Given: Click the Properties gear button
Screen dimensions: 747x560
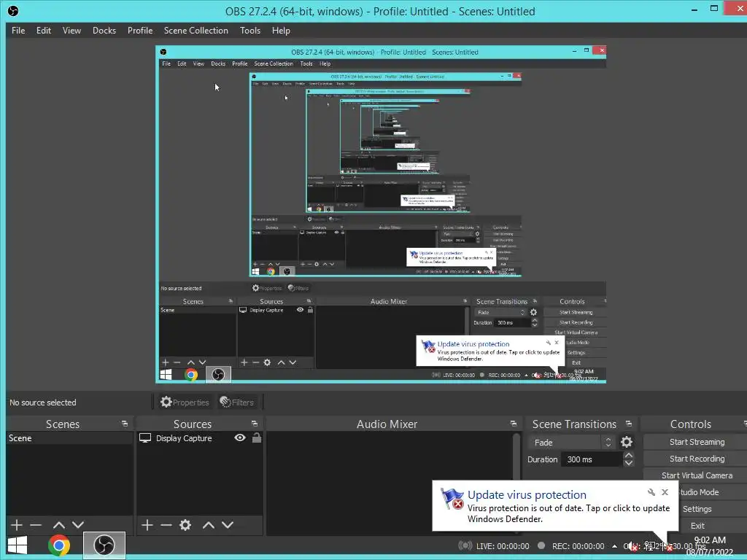Looking at the screenshot, I should tap(185, 402).
